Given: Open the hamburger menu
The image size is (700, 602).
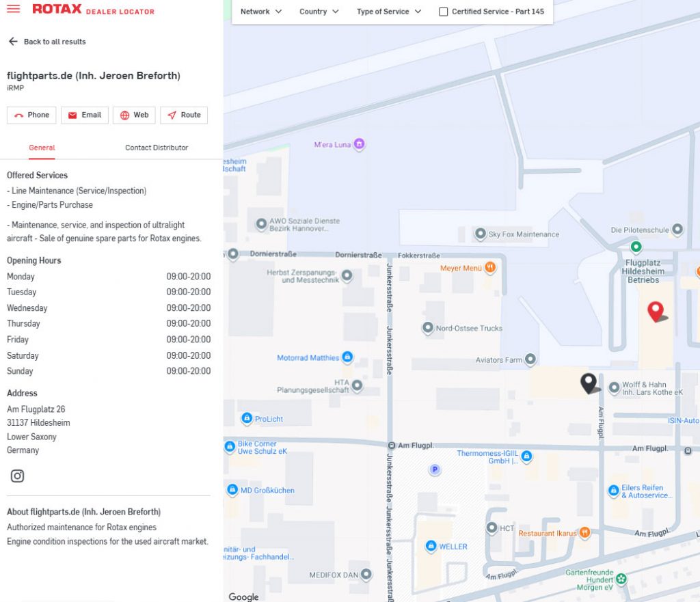Looking at the screenshot, I should (14, 9).
